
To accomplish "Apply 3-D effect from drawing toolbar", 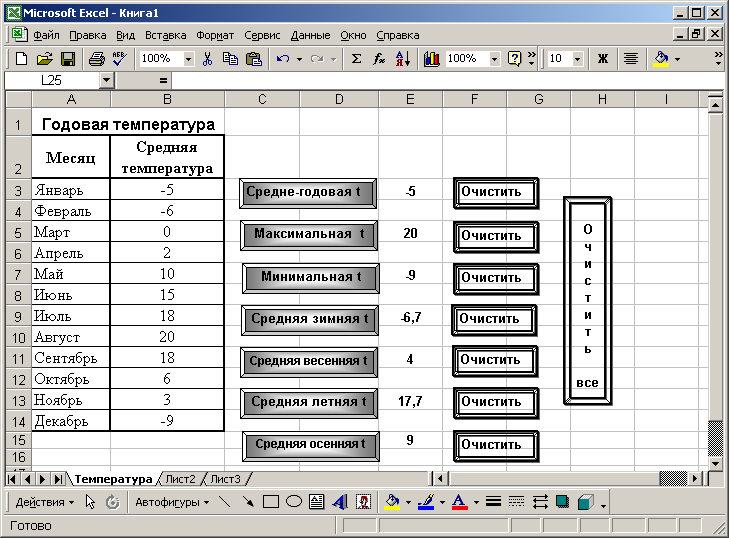I will (x=586, y=502).
